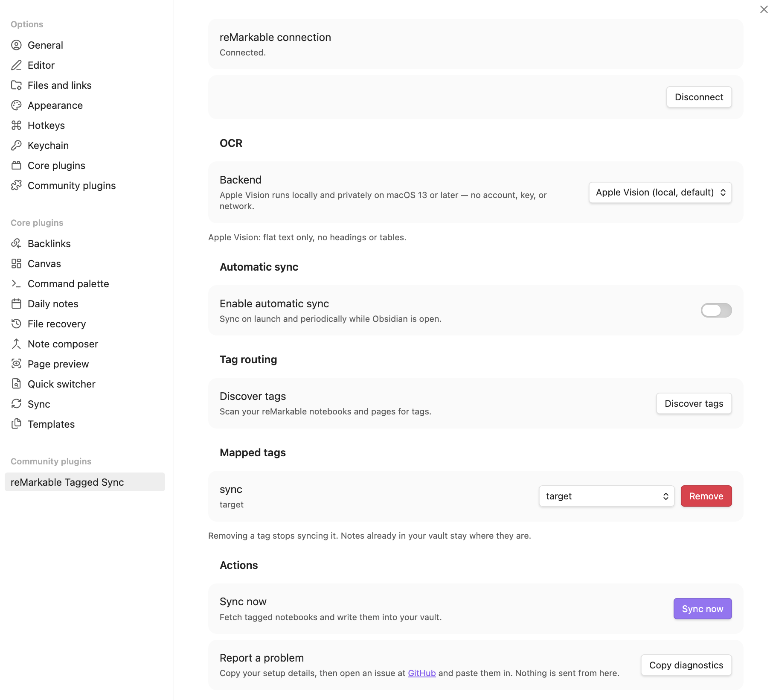Click the Command palette terminal icon
773x700 pixels.
point(16,284)
